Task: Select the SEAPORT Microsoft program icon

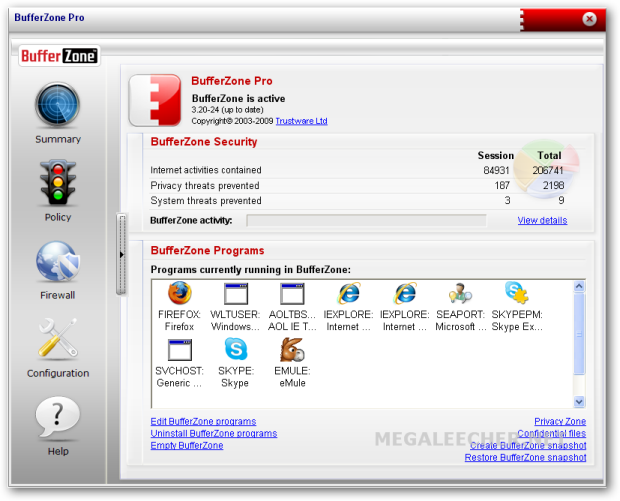Action: click(x=460, y=293)
